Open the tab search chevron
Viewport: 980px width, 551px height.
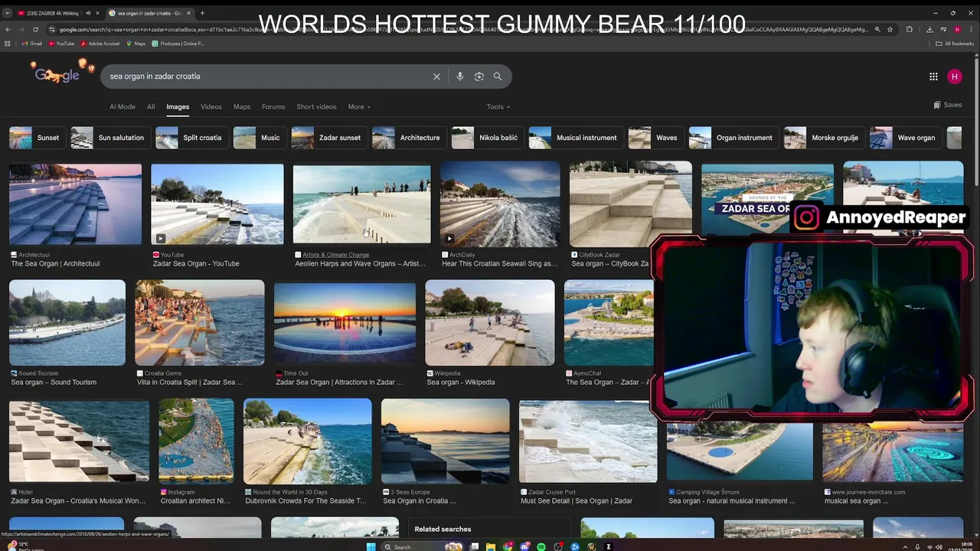pyautogui.click(x=7, y=13)
